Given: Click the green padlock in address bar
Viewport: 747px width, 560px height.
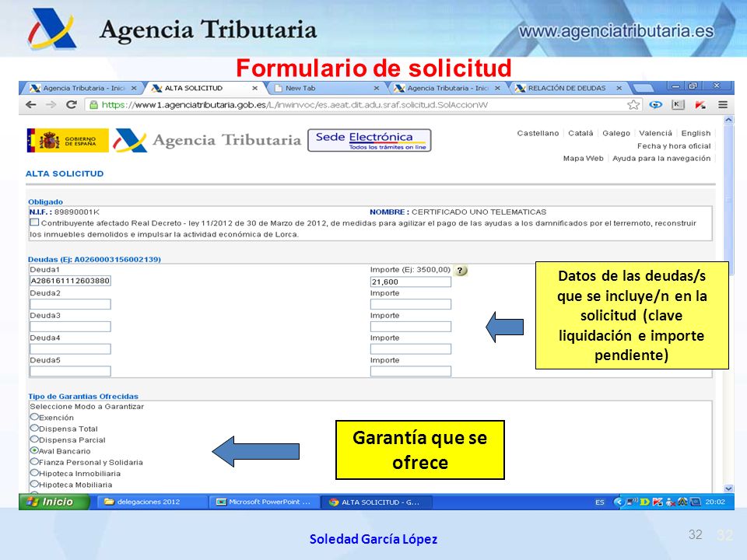Looking at the screenshot, I should point(94,105).
